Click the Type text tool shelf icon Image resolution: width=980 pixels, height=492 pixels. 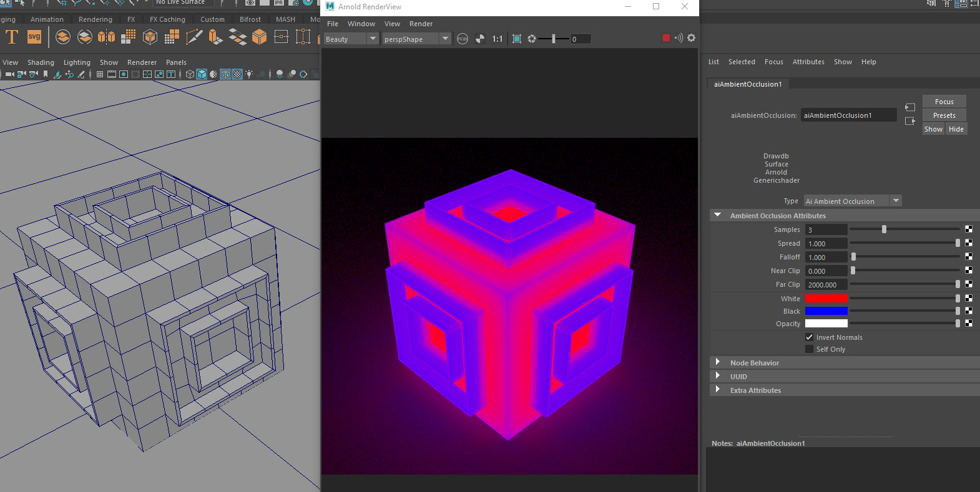point(12,37)
